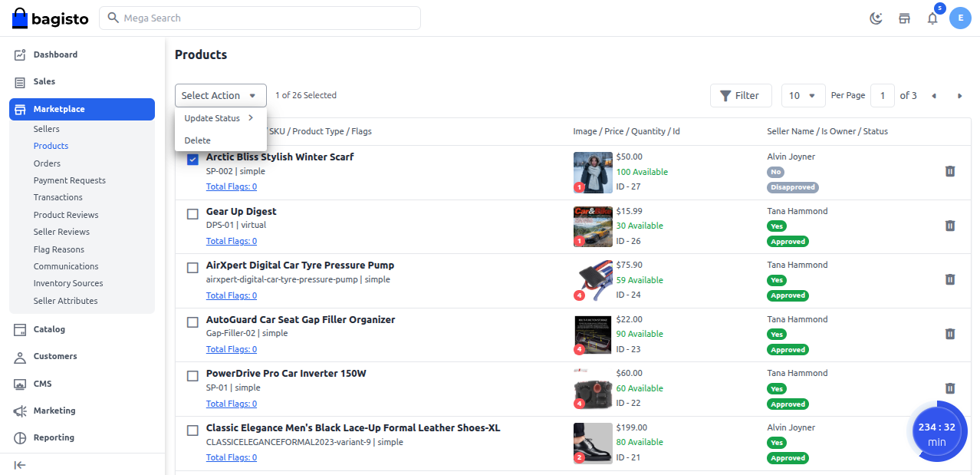Choose Delete from action menu
This screenshot has width=980, height=475.
coord(198,140)
